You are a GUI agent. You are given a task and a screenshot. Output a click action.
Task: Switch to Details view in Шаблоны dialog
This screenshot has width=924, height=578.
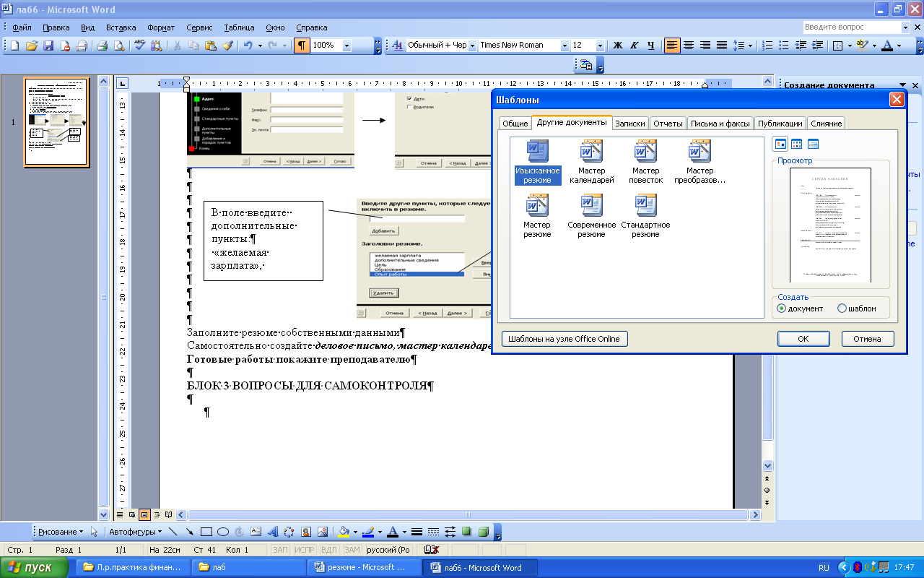pyautogui.click(x=813, y=144)
